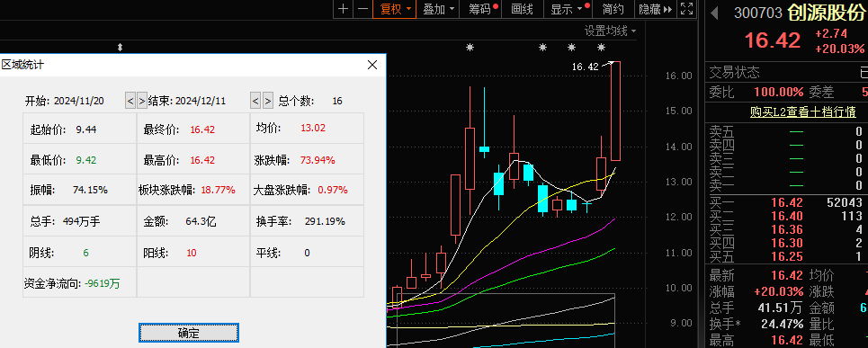Zoom in chart with plus icon
Screen dimensions: 868x348
(344, 9)
